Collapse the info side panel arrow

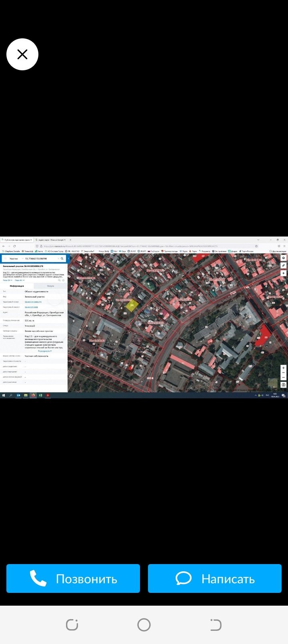(x=69, y=258)
